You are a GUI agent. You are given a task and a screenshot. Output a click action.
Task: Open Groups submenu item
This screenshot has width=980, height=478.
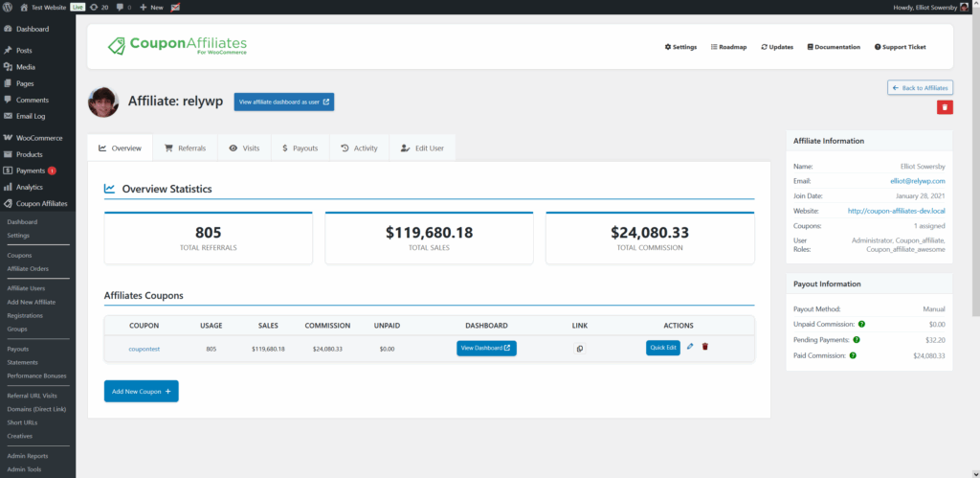click(x=17, y=329)
